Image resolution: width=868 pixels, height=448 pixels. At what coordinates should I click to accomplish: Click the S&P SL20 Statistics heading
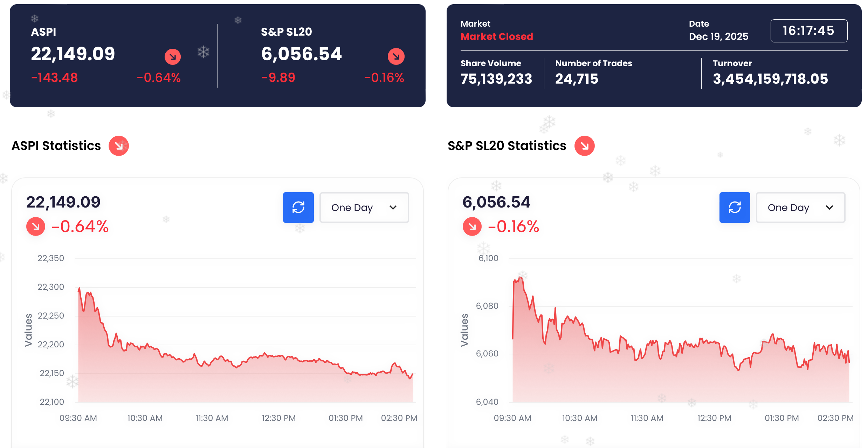pos(507,146)
